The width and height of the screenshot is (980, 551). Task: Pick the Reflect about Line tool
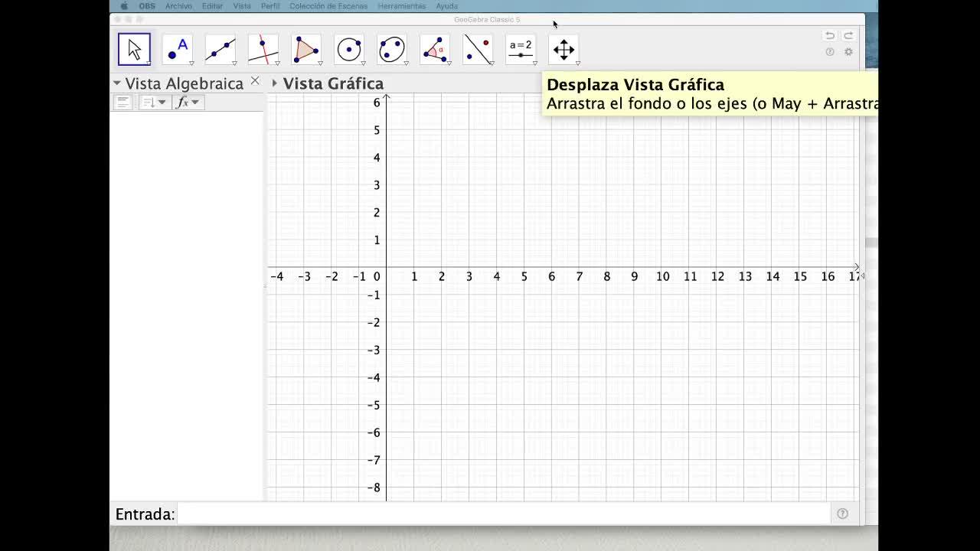pyautogui.click(x=477, y=50)
